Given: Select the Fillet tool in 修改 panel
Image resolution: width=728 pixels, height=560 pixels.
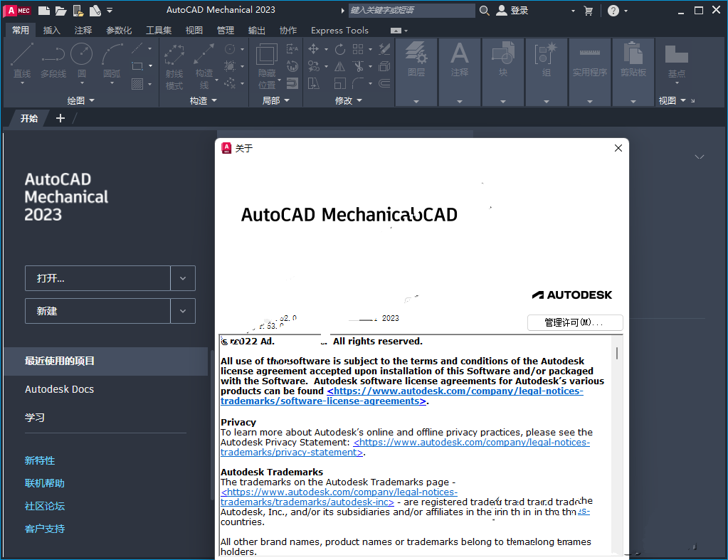Looking at the screenshot, I should coord(358,83).
